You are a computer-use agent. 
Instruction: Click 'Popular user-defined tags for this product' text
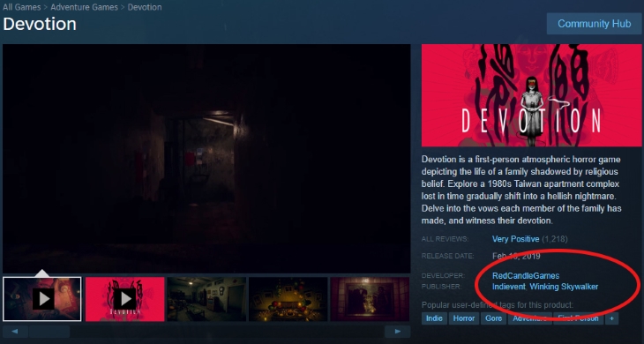498,305
